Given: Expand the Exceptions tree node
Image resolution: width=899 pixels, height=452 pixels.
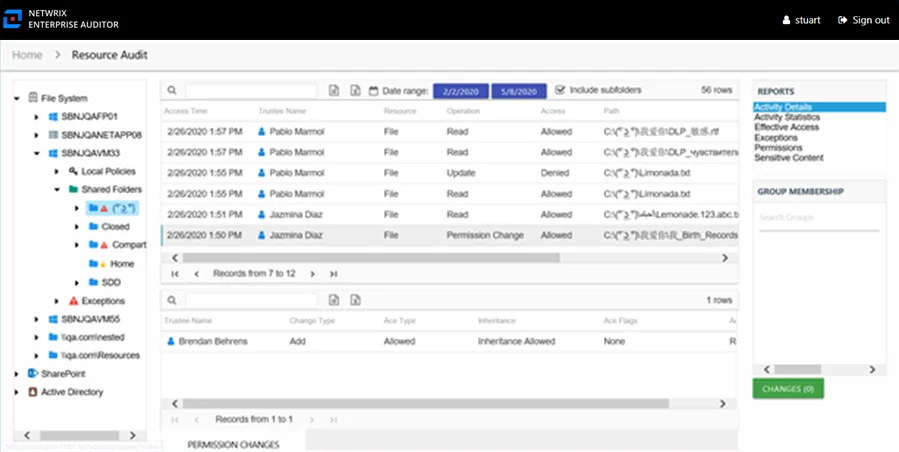Looking at the screenshot, I should pyautogui.click(x=57, y=301).
